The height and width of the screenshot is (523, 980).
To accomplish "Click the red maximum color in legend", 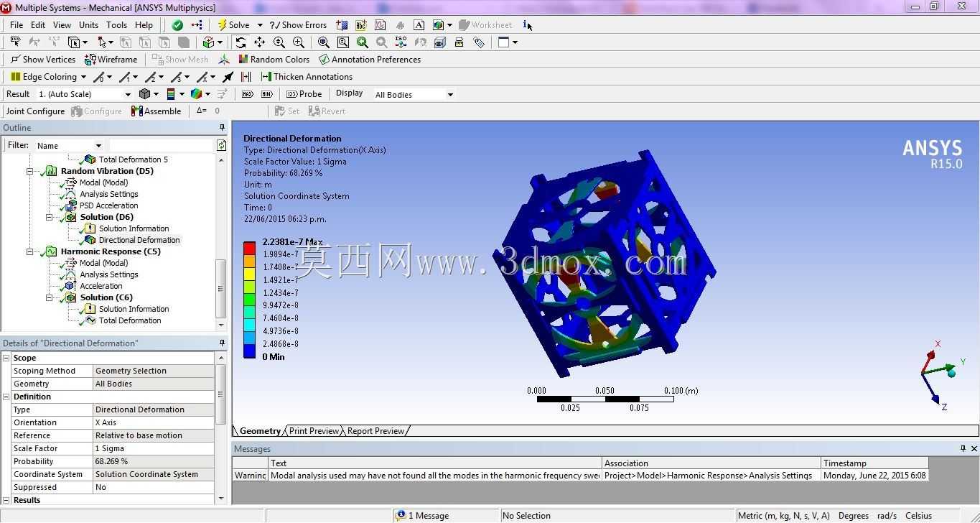I will 249,248.
